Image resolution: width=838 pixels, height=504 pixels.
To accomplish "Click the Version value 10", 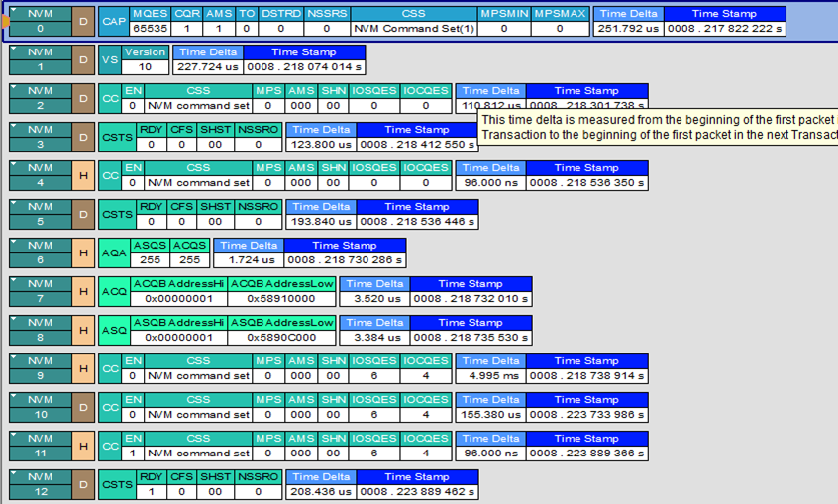I will coord(146,67).
